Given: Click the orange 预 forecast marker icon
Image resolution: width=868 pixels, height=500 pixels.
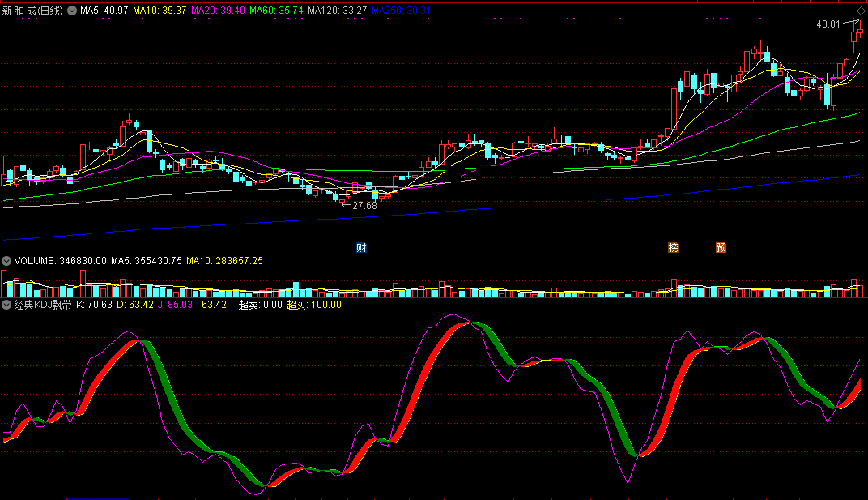Looking at the screenshot, I should (x=721, y=248).
